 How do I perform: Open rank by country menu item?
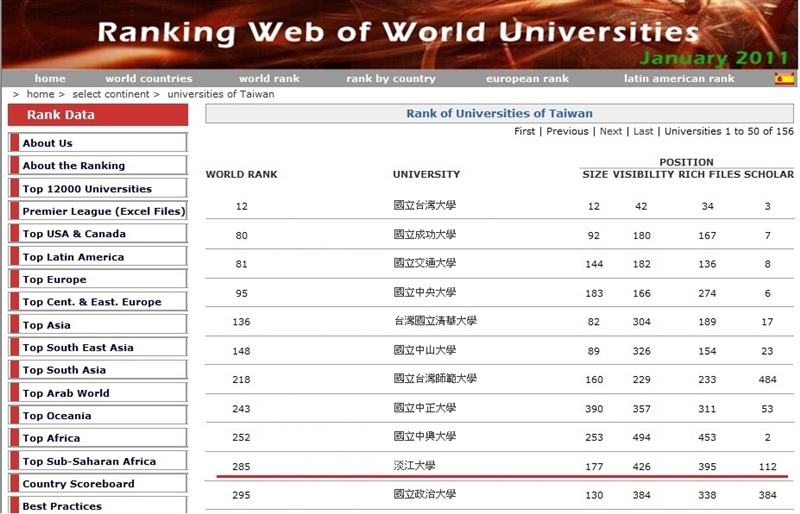391,79
